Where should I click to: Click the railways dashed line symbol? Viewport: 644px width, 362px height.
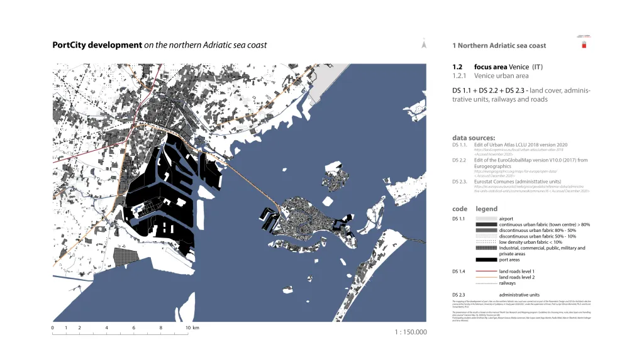(x=486, y=283)
